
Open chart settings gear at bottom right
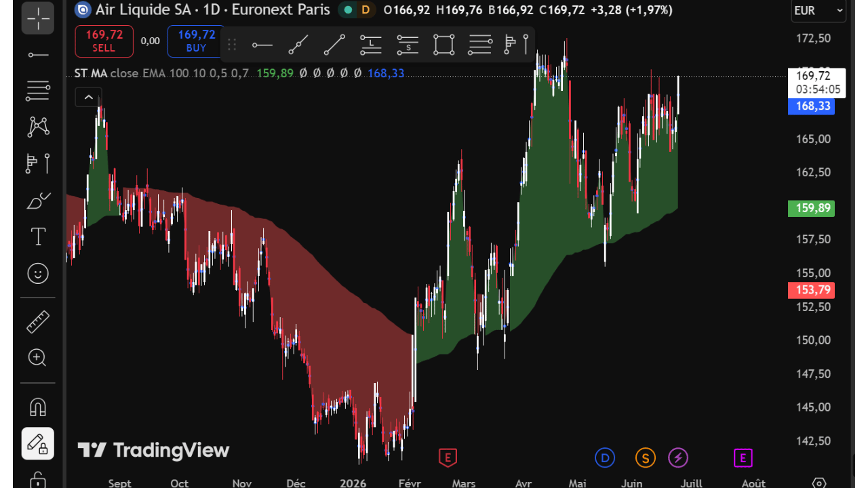[819, 483]
